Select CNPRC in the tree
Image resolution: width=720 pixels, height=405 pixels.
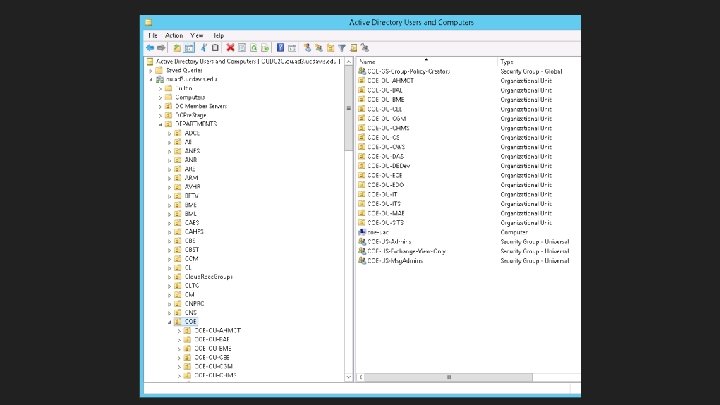(x=195, y=304)
